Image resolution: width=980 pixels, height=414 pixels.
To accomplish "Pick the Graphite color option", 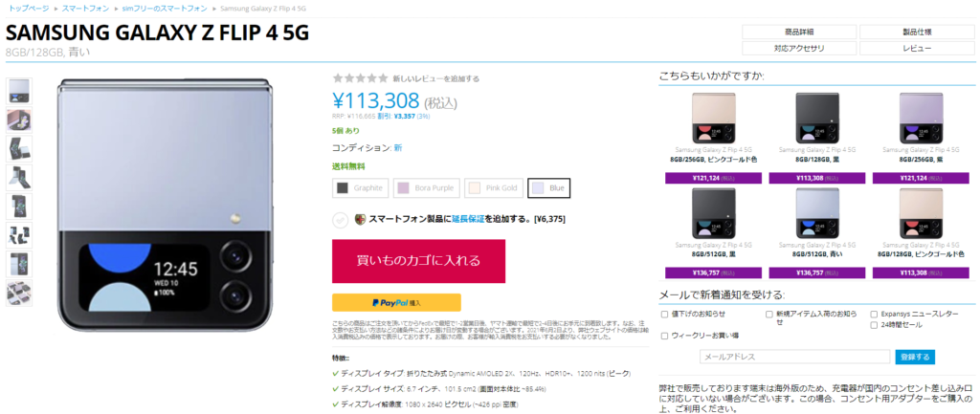I will [x=361, y=188].
